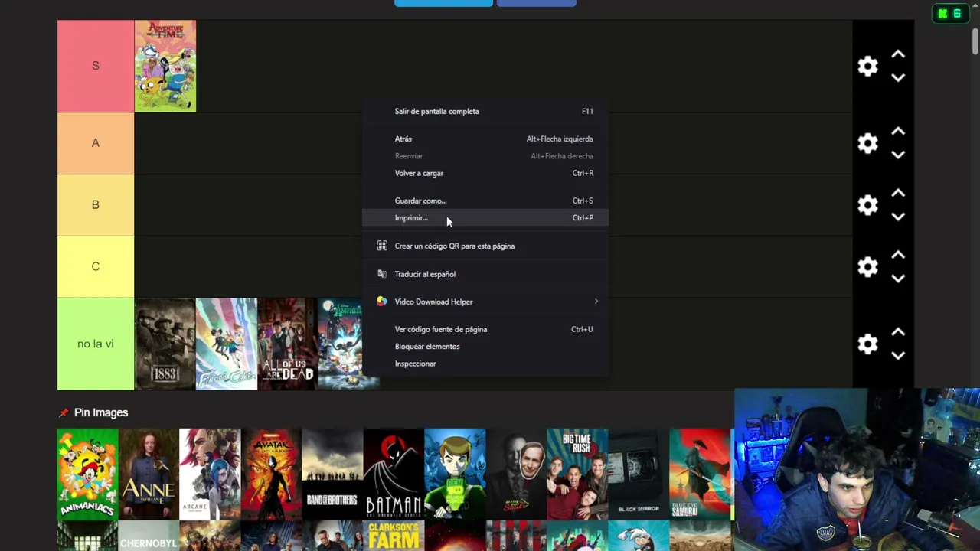Select 'Crear un código QR para esta página'
The image size is (980, 551).
pos(485,246)
